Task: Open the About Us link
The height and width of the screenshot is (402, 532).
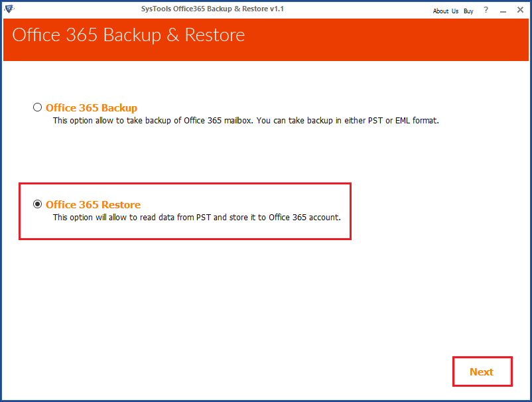Action: coord(446,11)
